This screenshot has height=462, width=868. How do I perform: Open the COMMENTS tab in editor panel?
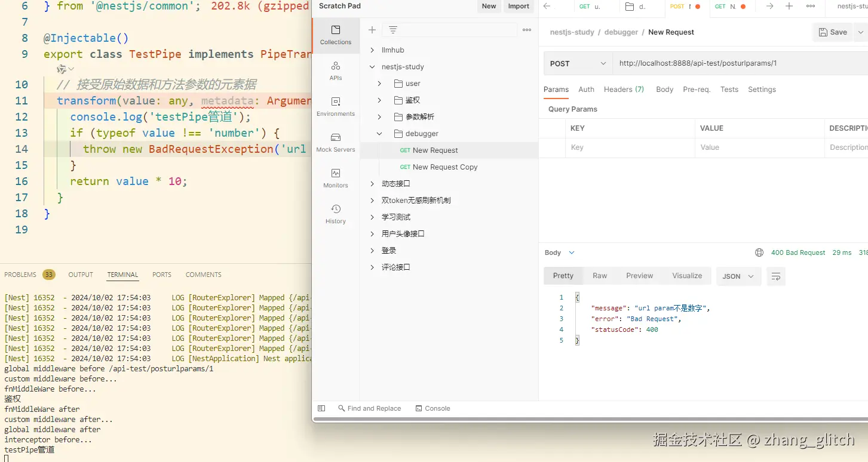(203, 275)
